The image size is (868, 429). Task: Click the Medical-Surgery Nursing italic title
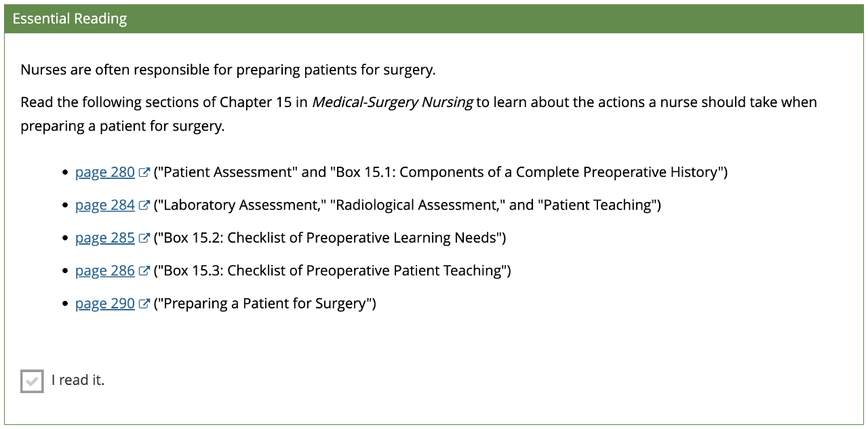coord(393,102)
